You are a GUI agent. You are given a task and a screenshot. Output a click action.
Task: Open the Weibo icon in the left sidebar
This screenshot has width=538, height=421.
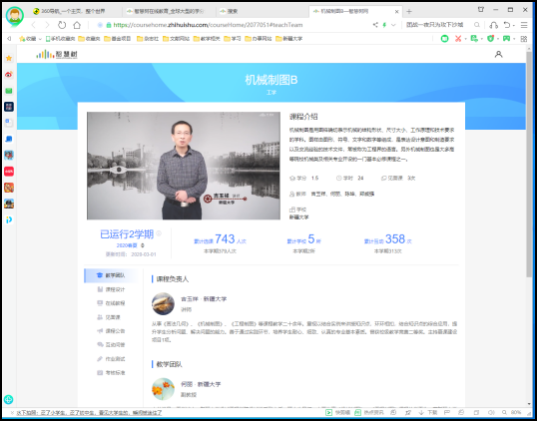click(x=9, y=74)
